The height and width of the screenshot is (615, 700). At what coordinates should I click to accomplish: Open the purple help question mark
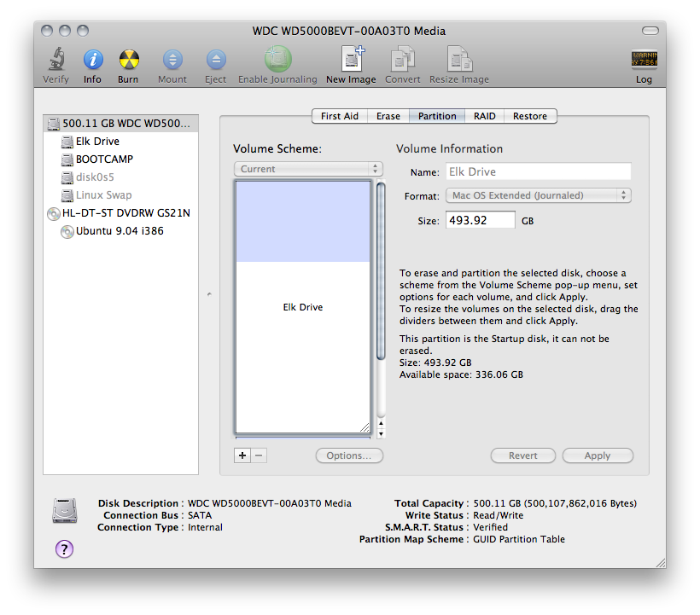coord(64,549)
